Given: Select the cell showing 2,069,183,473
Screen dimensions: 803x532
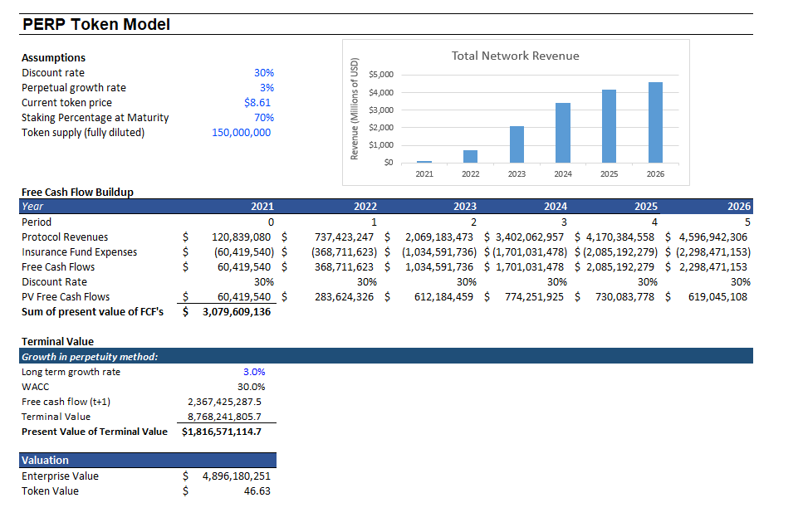Looking at the screenshot, I should 439,237.
